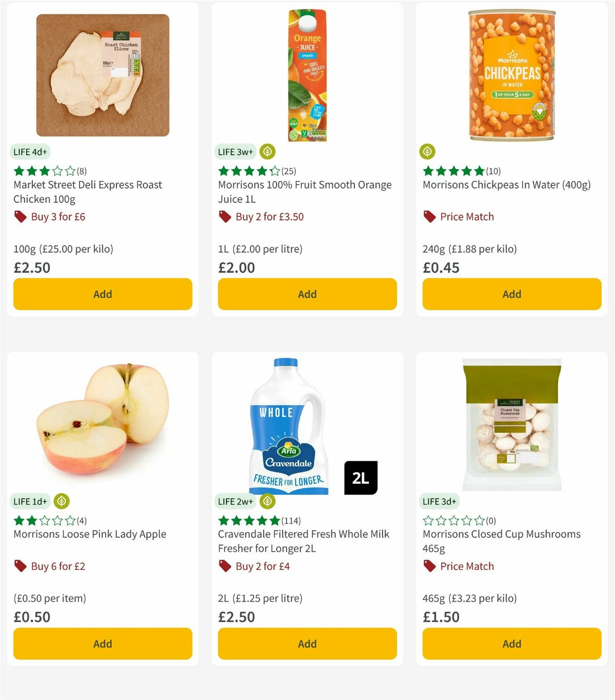Add Morrisons Chickpeas In Water to basket
The height and width of the screenshot is (700, 615).
coord(511,294)
